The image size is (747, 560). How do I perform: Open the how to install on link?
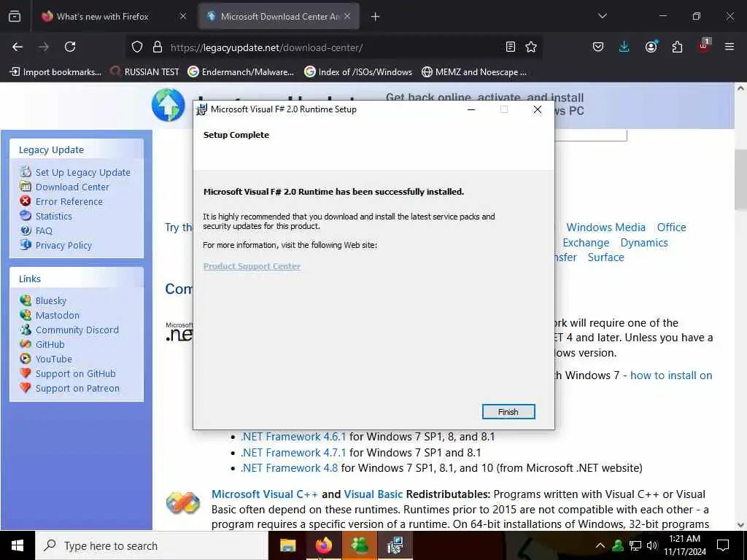coord(671,376)
